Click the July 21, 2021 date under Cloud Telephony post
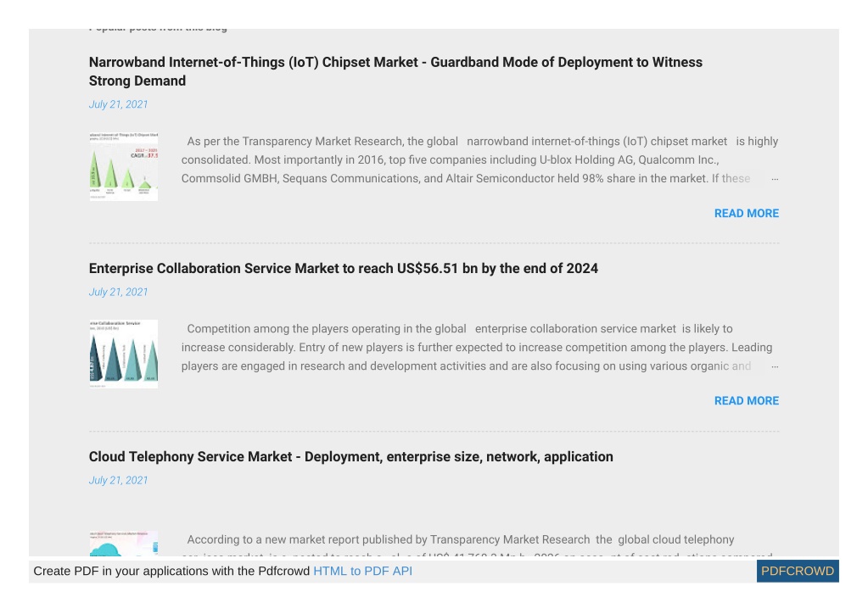 tap(119, 480)
